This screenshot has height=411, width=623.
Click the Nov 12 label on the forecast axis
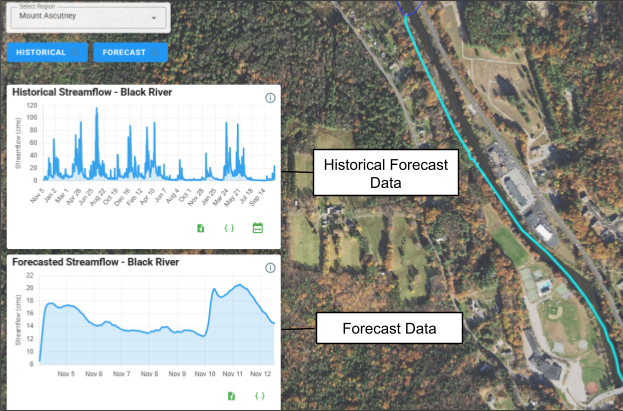coord(260,374)
